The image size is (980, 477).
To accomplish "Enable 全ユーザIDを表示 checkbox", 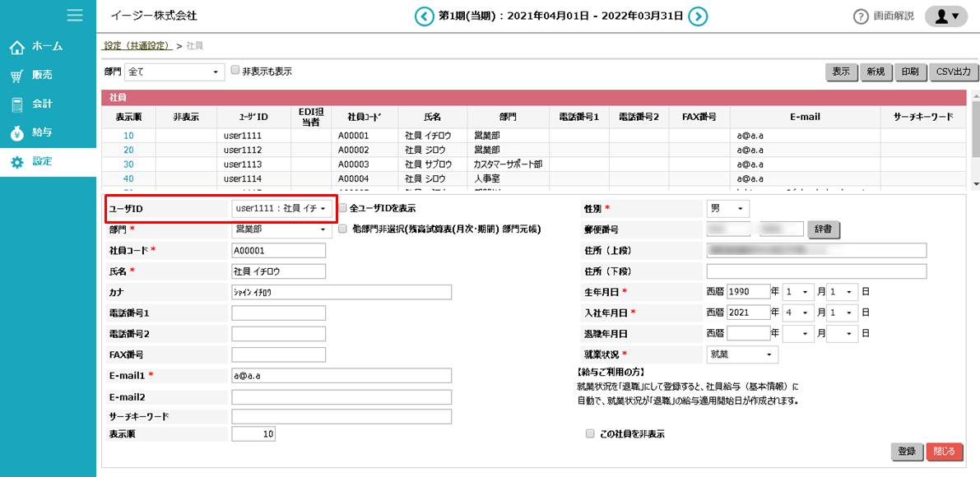I will coord(343,209).
